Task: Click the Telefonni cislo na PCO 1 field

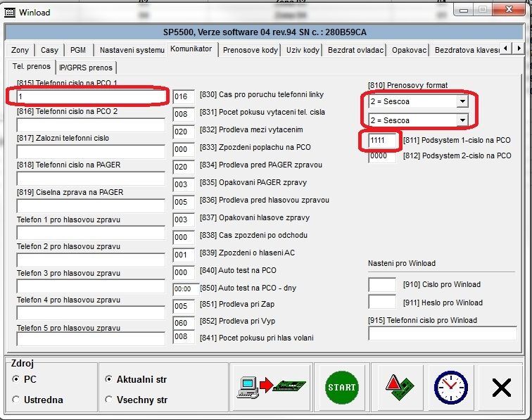Action: point(90,96)
